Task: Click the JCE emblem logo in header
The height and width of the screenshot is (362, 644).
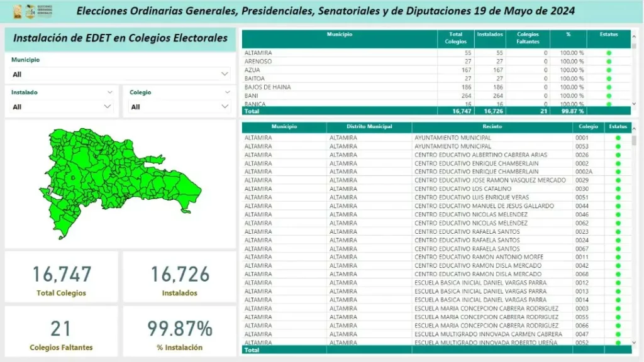Action: click(x=17, y=11)
